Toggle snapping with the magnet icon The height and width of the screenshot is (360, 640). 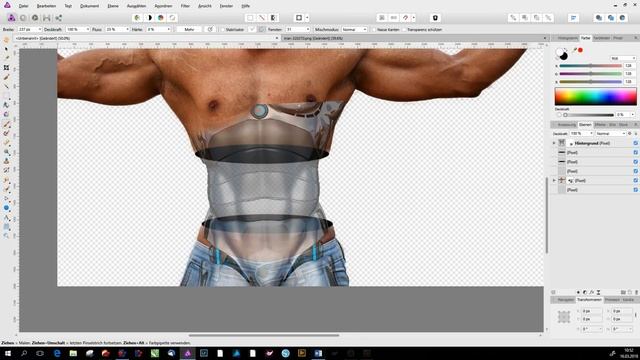pyautogui.click(x=405, y=18)
